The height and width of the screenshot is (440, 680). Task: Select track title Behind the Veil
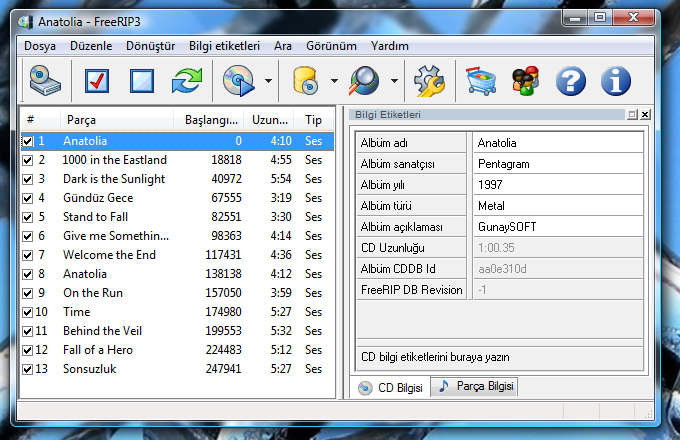click(x=102, y=331)
